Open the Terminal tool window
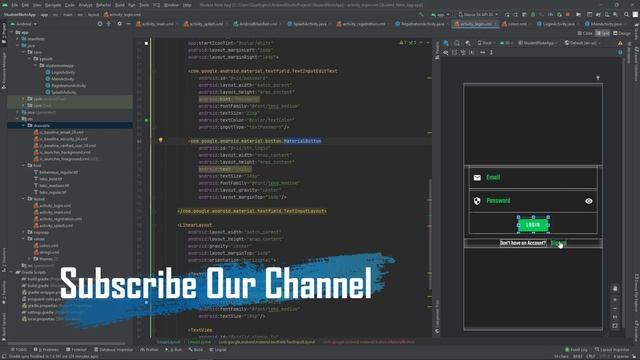Viewport: 640px width, 360px height. pyautogui.click(x=76, y=350)
